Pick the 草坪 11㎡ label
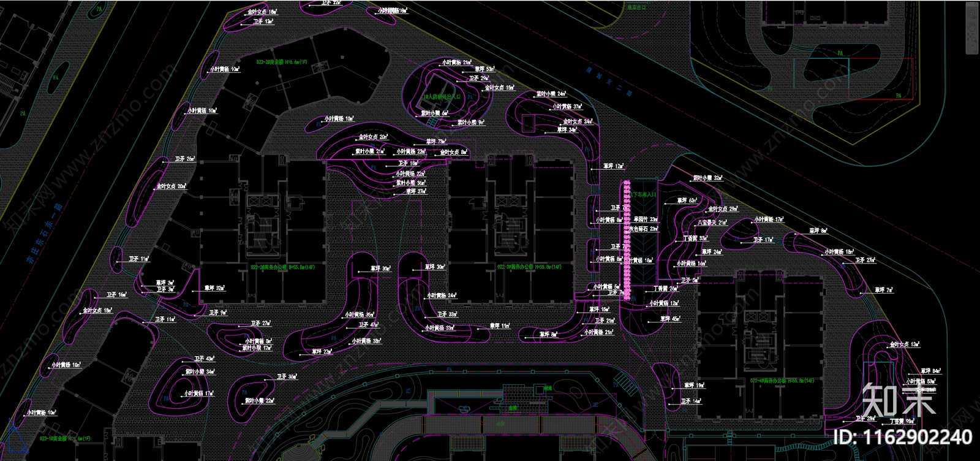 [x=500, y=326]
